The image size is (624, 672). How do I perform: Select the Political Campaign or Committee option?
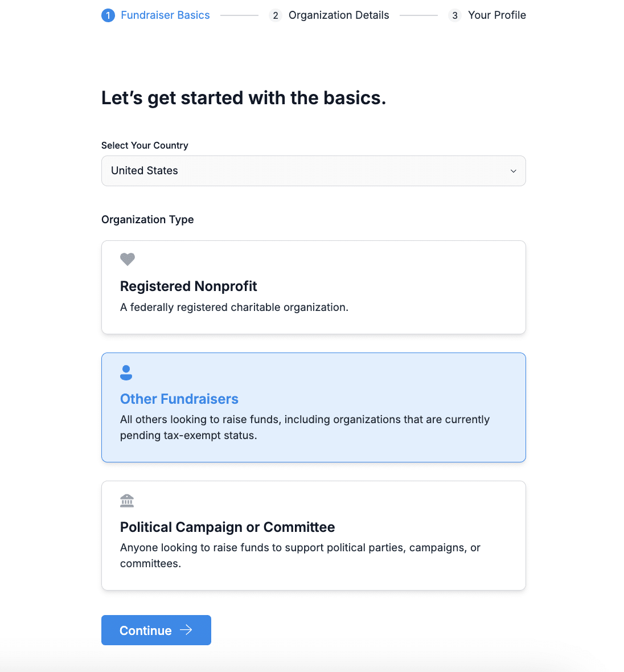coord(313,535)
